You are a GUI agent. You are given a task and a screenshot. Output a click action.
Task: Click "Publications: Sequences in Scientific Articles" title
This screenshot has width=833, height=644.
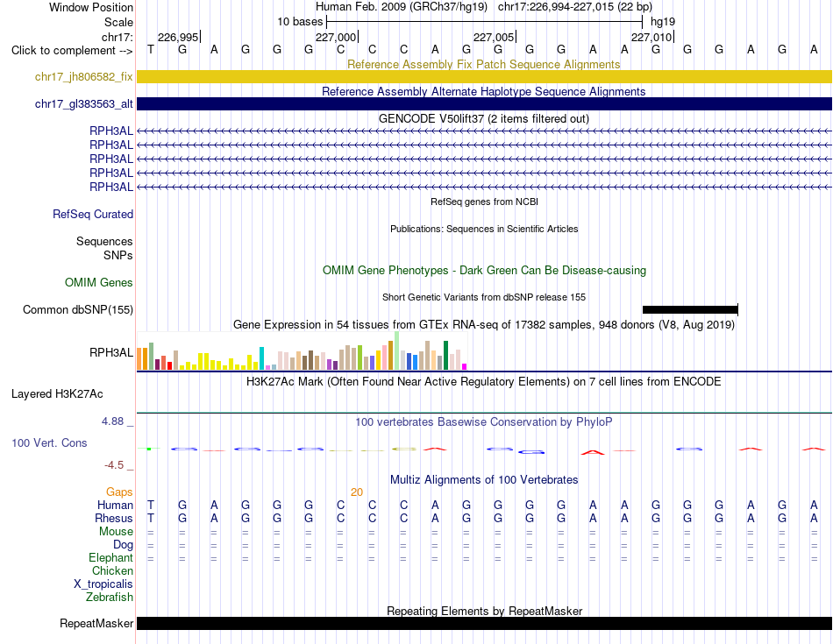point(484,229)
